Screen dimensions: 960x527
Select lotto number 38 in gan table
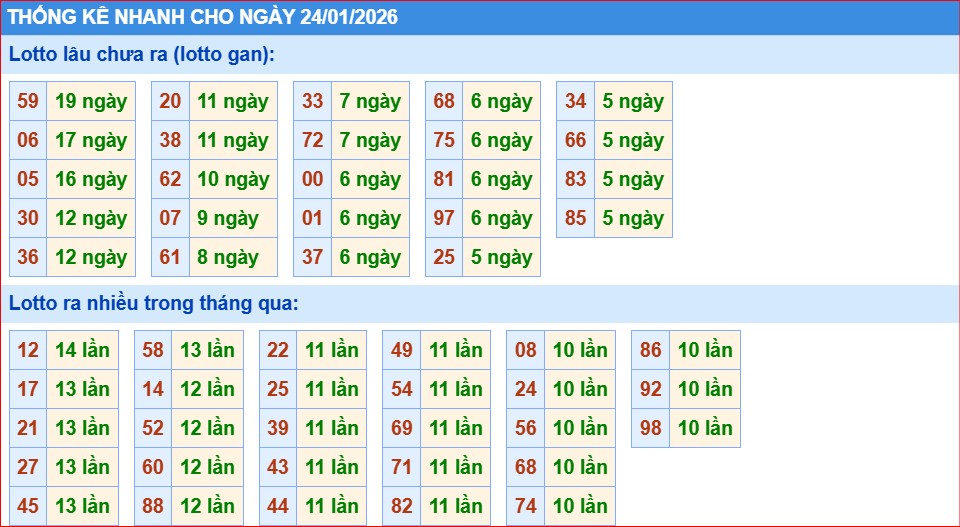[x=170, y=140]
